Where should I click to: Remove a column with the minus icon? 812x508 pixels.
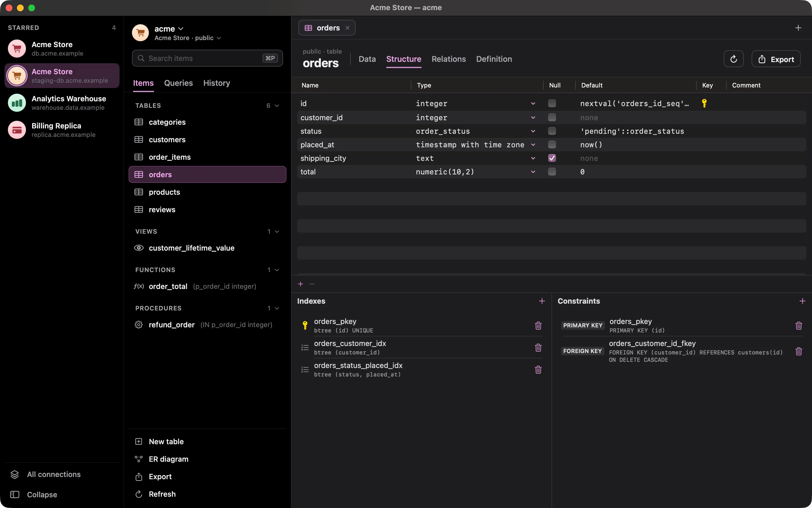click(x=312, y=284)
